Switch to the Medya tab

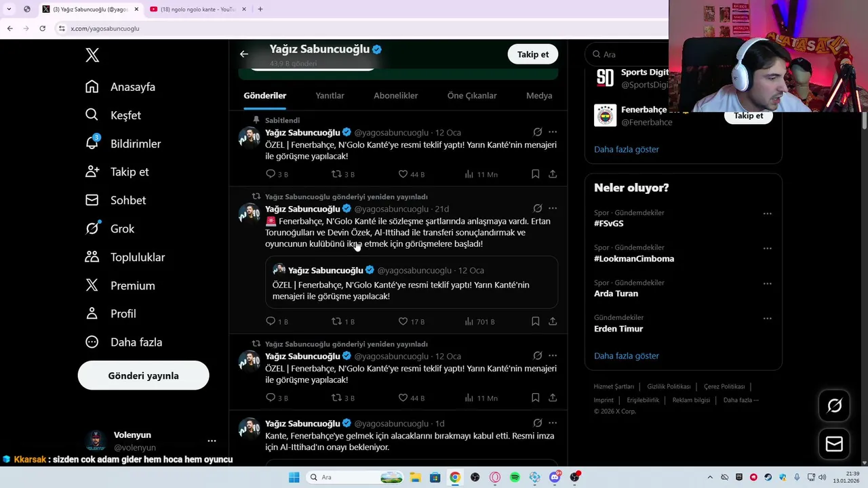(539, 96)
